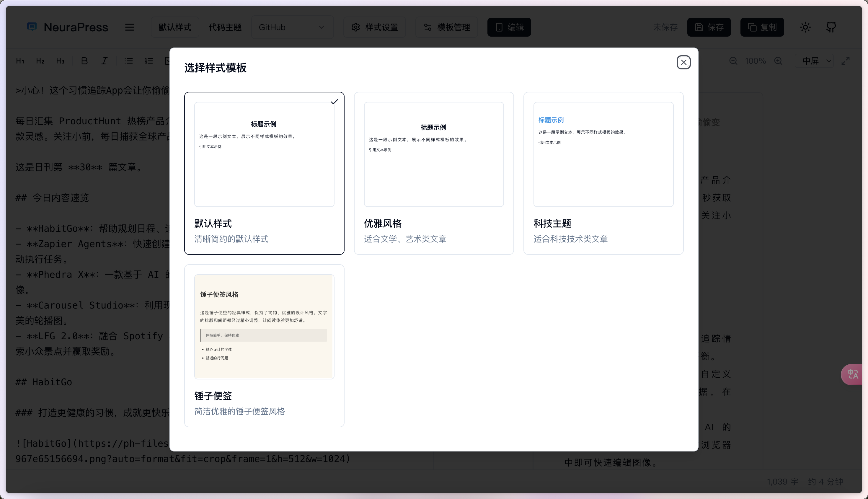Click the 复制 copy button
The width and height of the screenshot is (868, 499).
[762, 27]
